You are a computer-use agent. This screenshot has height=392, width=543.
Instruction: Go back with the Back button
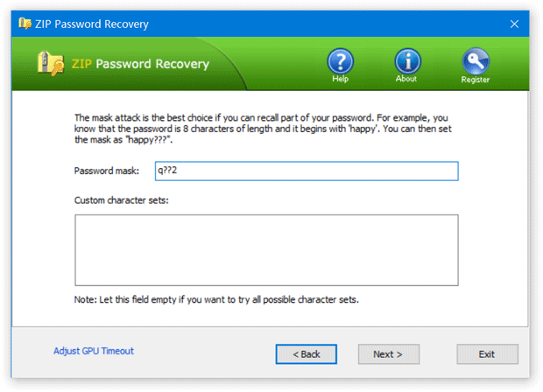tap(306, 354)
